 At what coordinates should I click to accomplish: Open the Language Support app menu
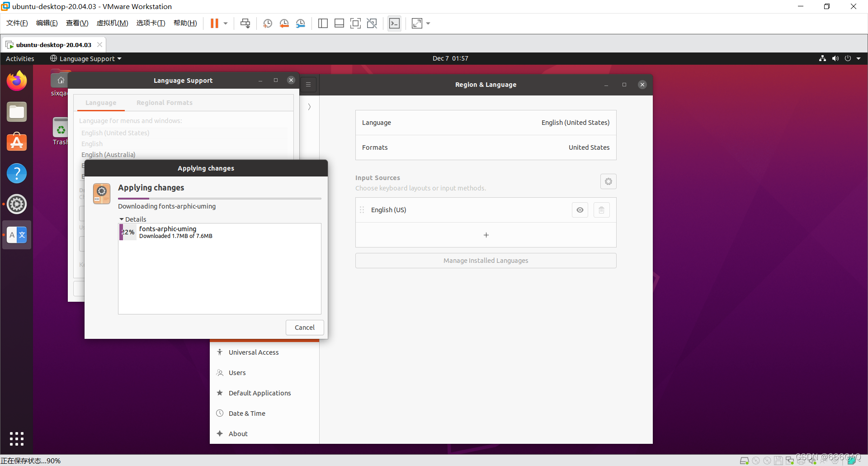click(x=86, y=58)
